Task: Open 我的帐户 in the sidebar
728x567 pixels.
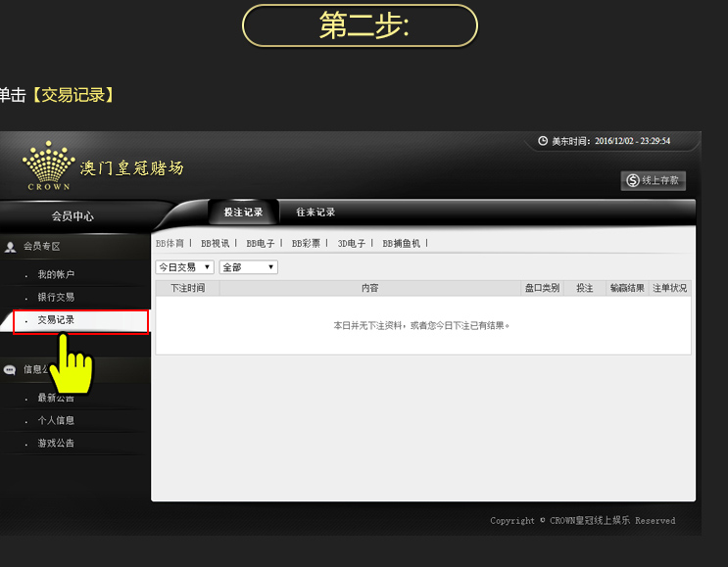Action: click(56, 275)
